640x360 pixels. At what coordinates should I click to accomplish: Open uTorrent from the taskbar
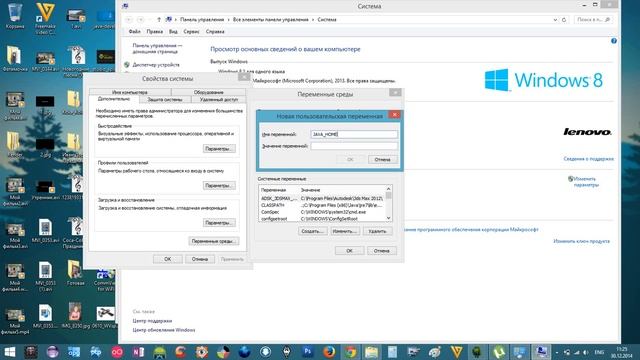[x=499, y=352]
